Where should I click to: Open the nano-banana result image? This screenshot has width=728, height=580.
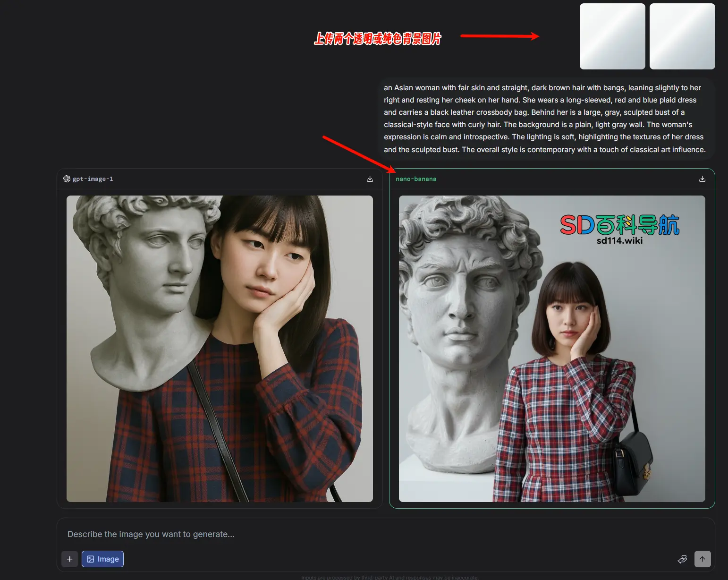(x=552, y=349)
